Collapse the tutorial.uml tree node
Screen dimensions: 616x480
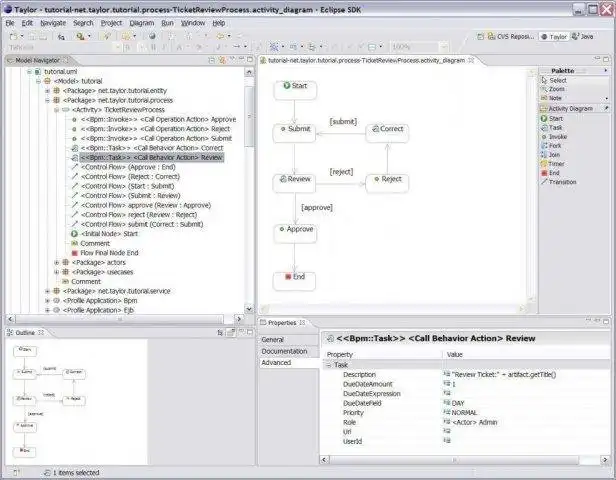[29, 71]
